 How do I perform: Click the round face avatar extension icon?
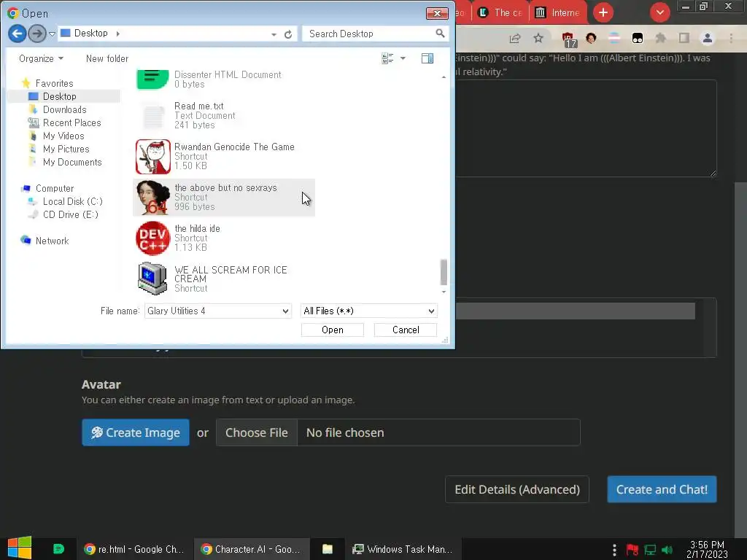point(591,38)
